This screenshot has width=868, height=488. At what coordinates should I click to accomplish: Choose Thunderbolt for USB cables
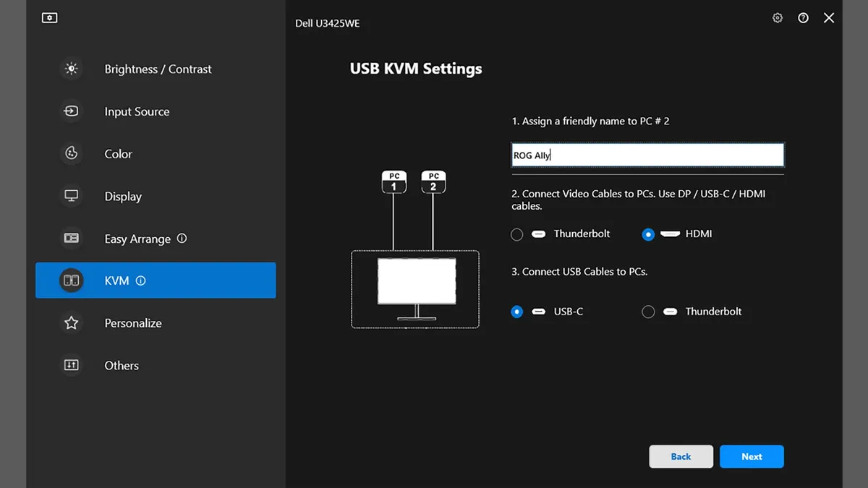[648, 311]
